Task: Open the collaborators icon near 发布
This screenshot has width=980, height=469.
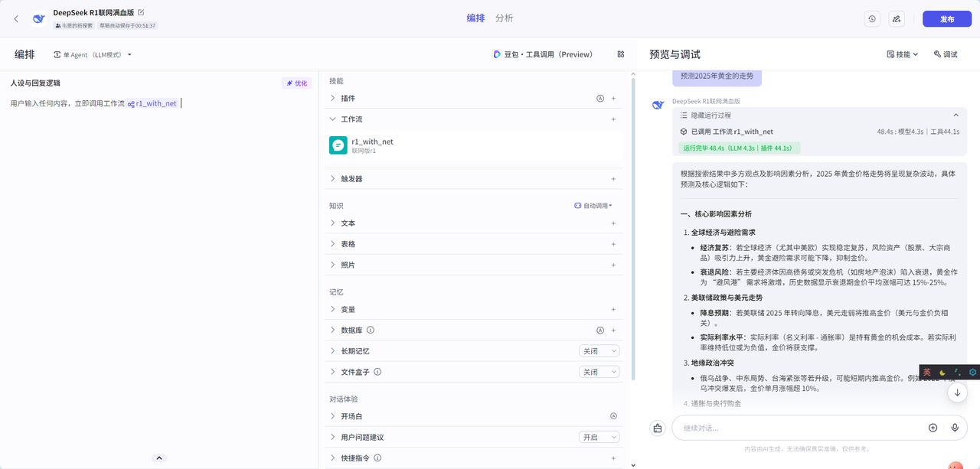Action: pos(897,19)
